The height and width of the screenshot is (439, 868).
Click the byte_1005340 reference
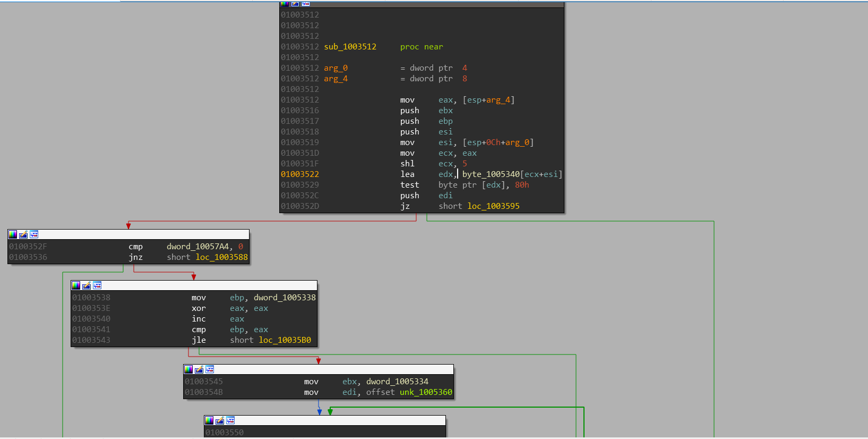pos(491,174)
